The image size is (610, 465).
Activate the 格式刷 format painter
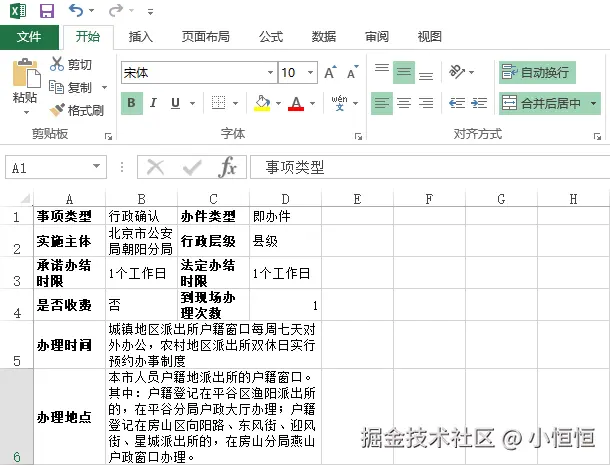(77, 110)
